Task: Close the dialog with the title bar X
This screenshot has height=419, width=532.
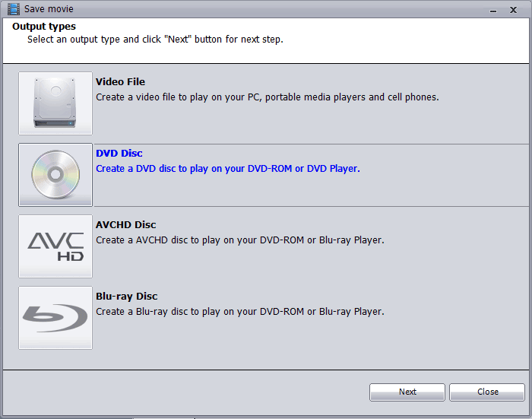Action: pyautogui.click(x=513, y=10)
